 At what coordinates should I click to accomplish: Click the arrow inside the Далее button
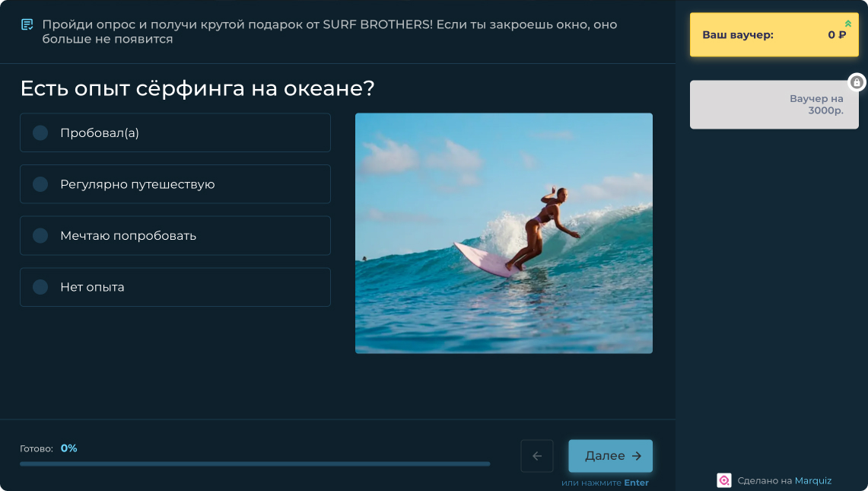coord(637,455)
